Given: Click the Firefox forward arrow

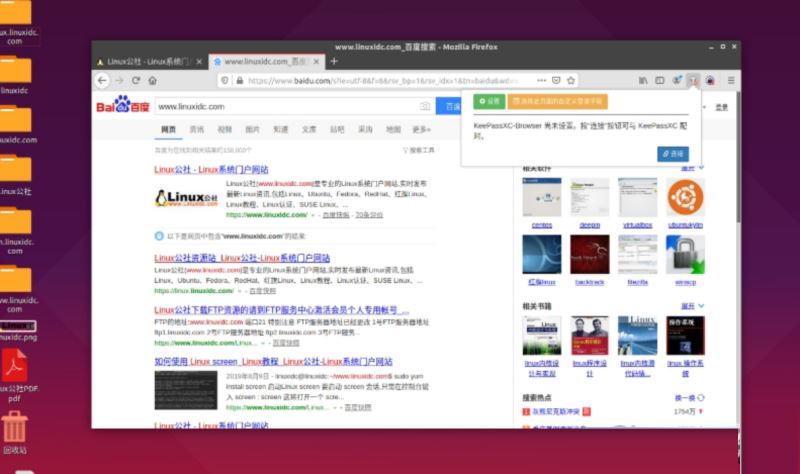Looking at the screenshot, I should pos(119,81).
